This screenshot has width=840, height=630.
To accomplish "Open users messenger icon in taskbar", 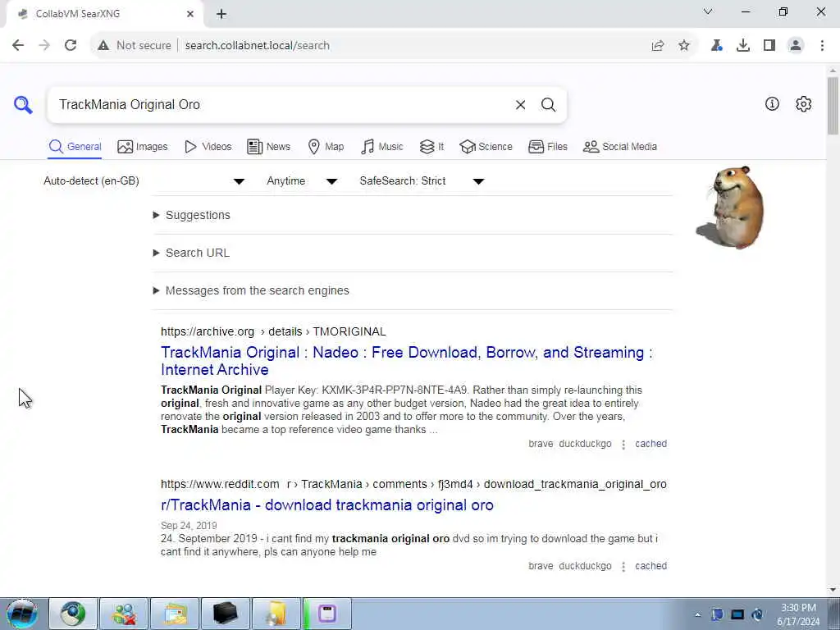I will pyautogui.click(x=125, y=614).
